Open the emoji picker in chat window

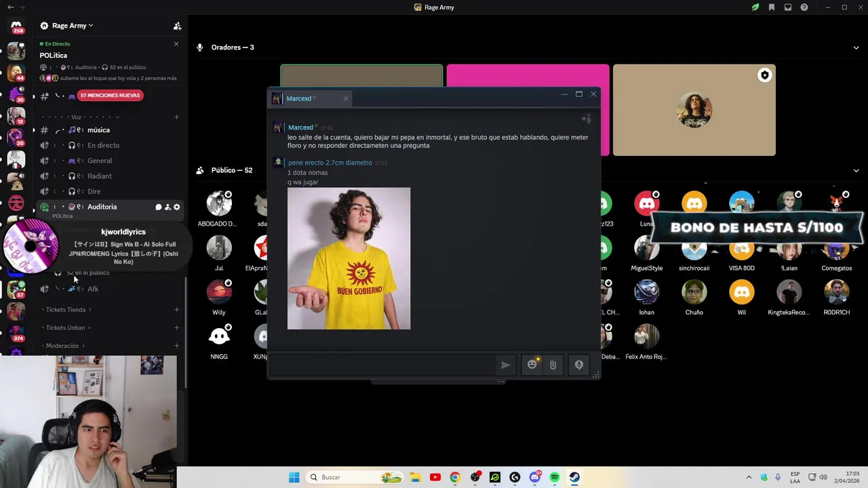tap(532, 365)
